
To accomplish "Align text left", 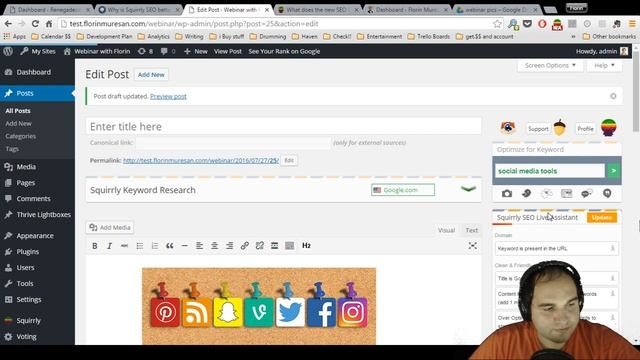I will coord(200,246).
